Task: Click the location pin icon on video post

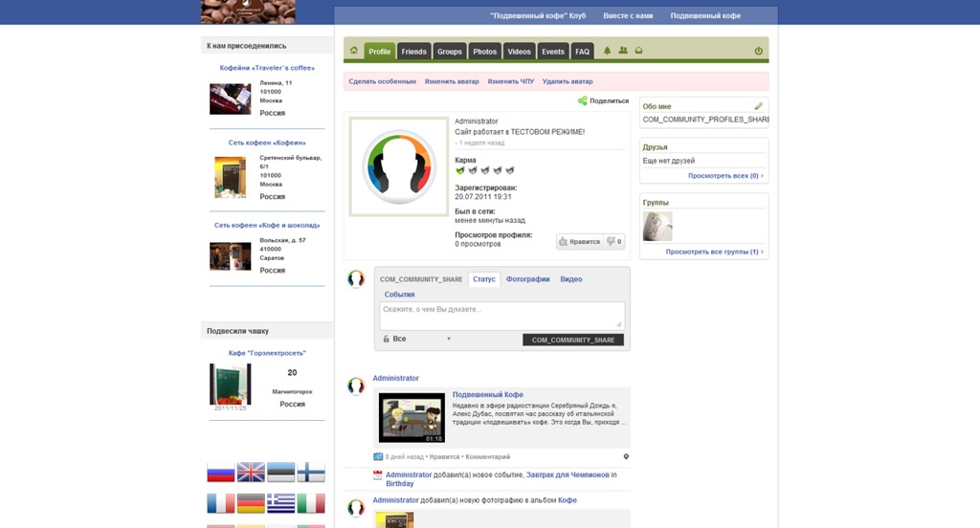Action: pos(626,457)
